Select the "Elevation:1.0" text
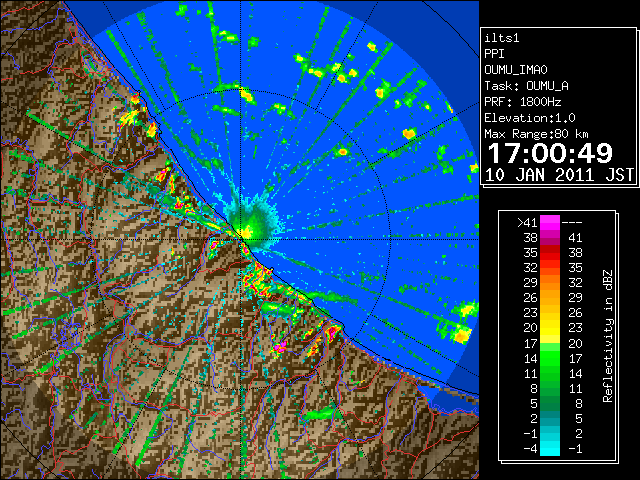Screen dimensions: 640x480 530,118
